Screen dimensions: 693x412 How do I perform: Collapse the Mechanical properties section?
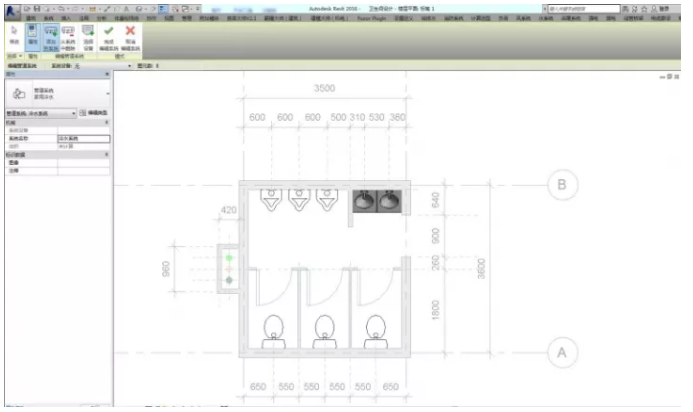107,122
